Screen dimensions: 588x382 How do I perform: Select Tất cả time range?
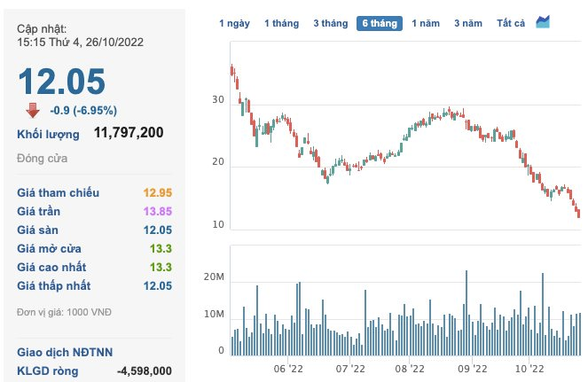point(511,24)
